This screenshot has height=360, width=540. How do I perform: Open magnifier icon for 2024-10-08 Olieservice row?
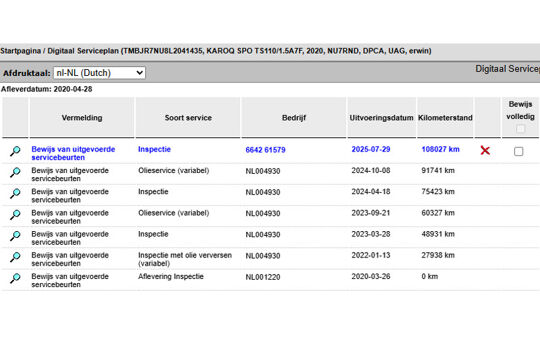click(x=15, y=172)
